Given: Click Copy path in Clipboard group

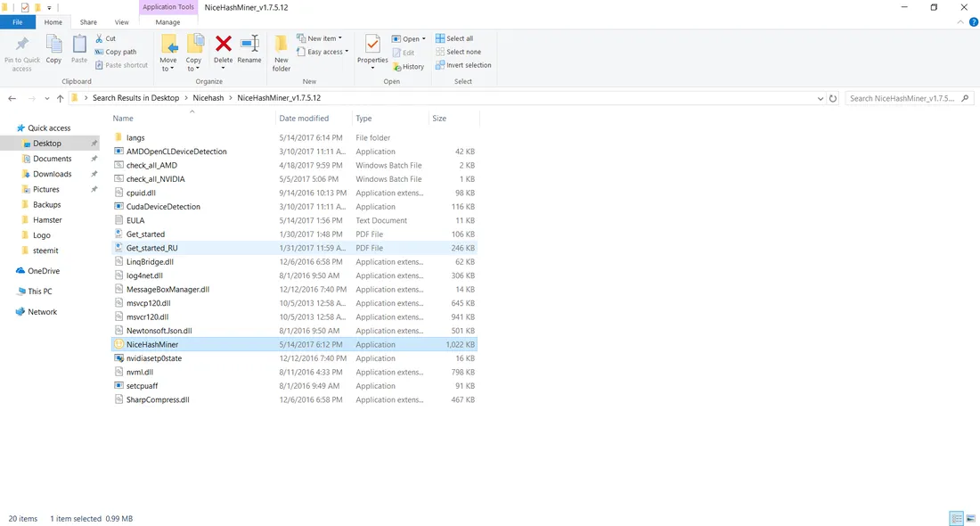Looking at the screenshot, I should click(116, 52).
